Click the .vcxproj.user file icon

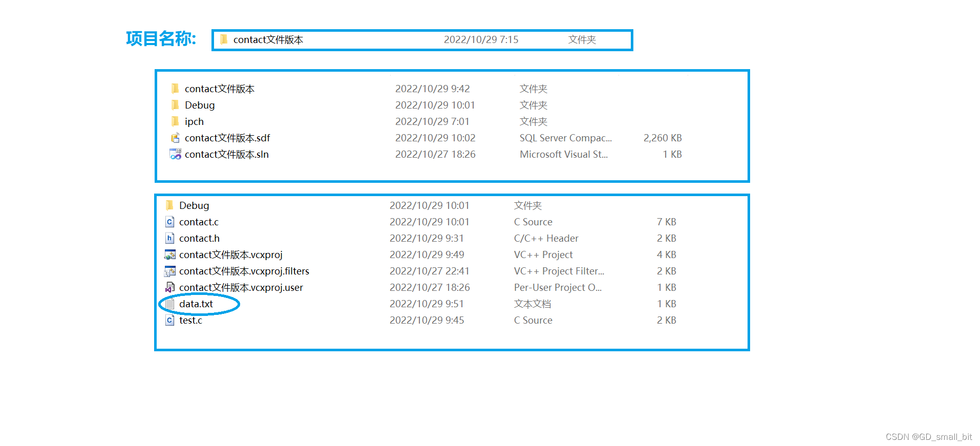(169, 287)
